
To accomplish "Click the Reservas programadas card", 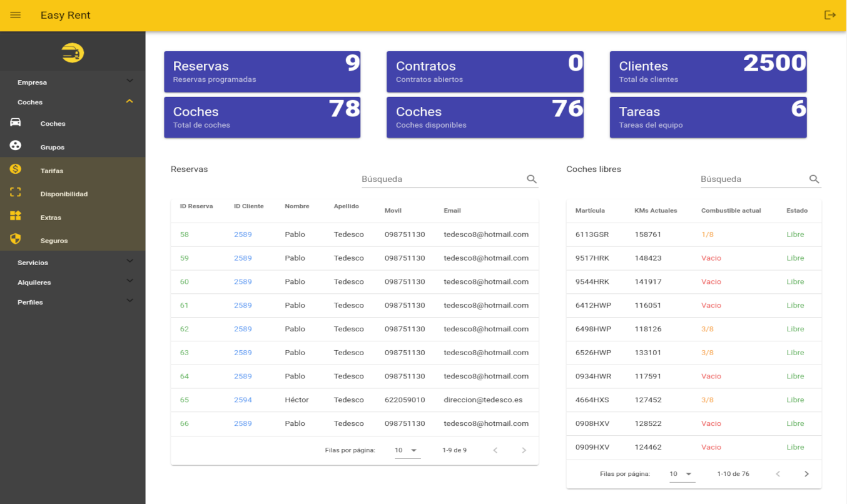I will click(x=262, y=72).
